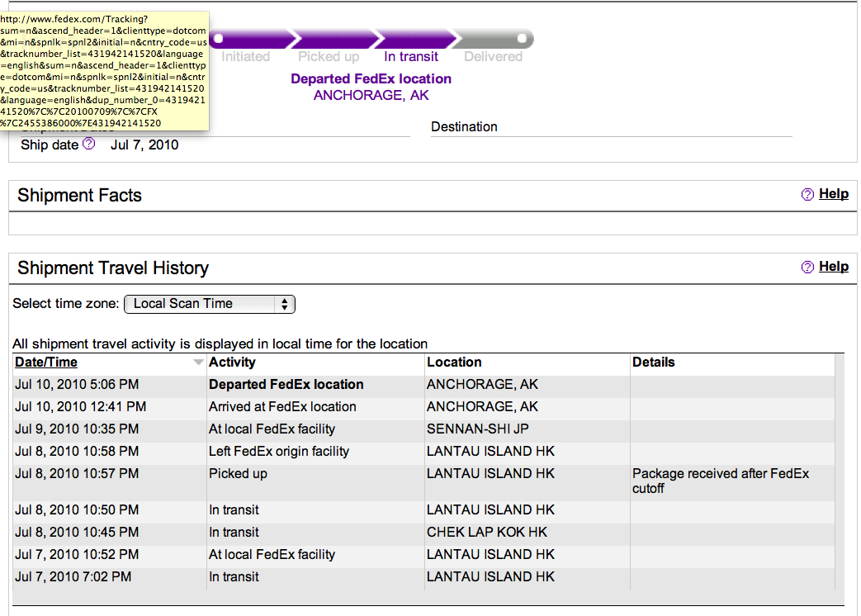Click 'Jul 8, 2010 10:50 PM' date cell
Screen dimensions: 861x616
click(77, 510)
